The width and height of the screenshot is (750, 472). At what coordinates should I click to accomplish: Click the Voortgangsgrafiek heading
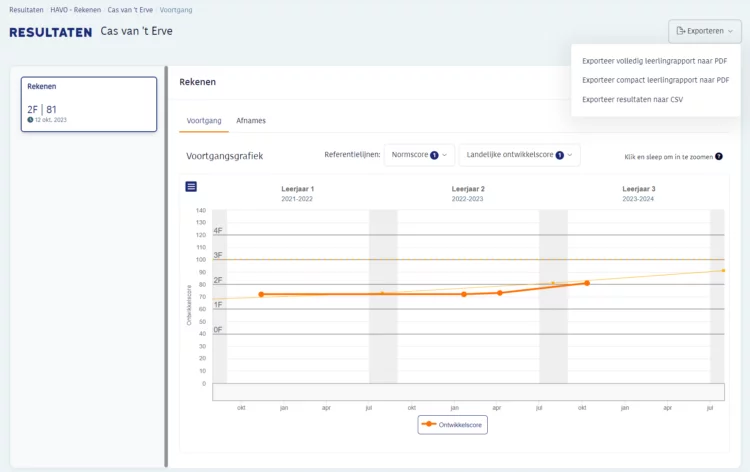pos(224,156)
